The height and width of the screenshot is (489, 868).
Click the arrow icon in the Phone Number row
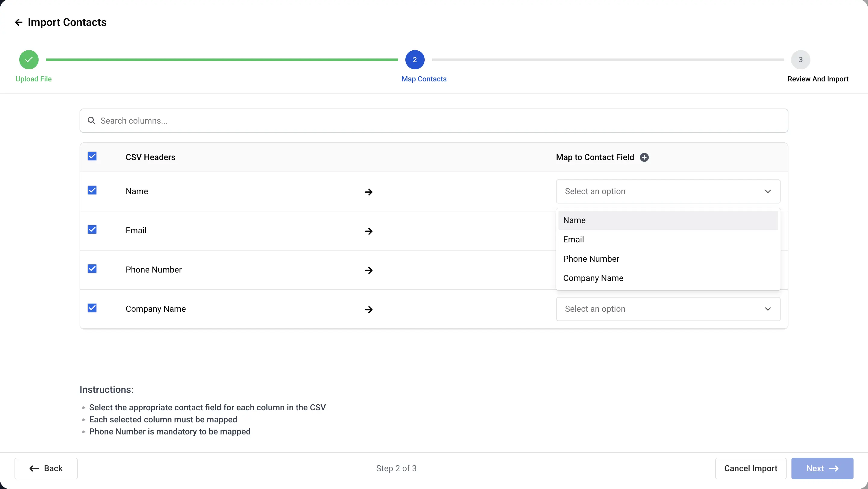point(369,270)
